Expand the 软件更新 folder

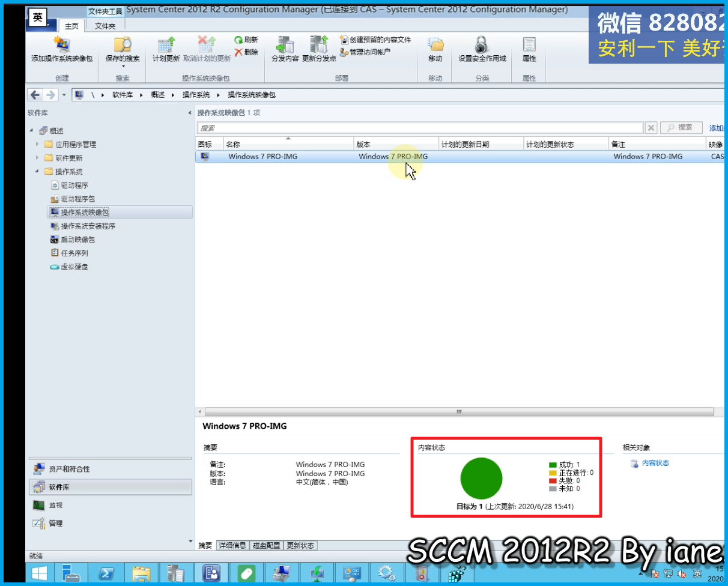tap(37, 158)
